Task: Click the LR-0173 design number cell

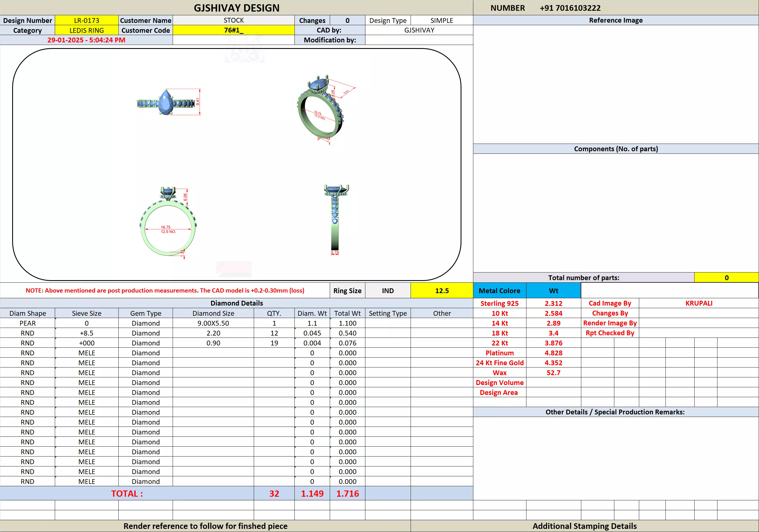Action: tap(87, 21)
